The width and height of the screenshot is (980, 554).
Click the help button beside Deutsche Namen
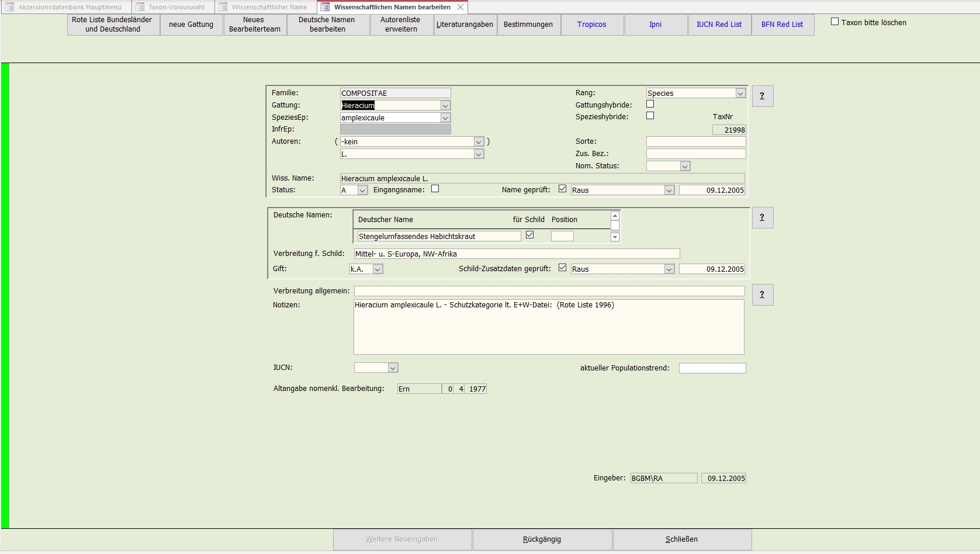coord(762,217)
